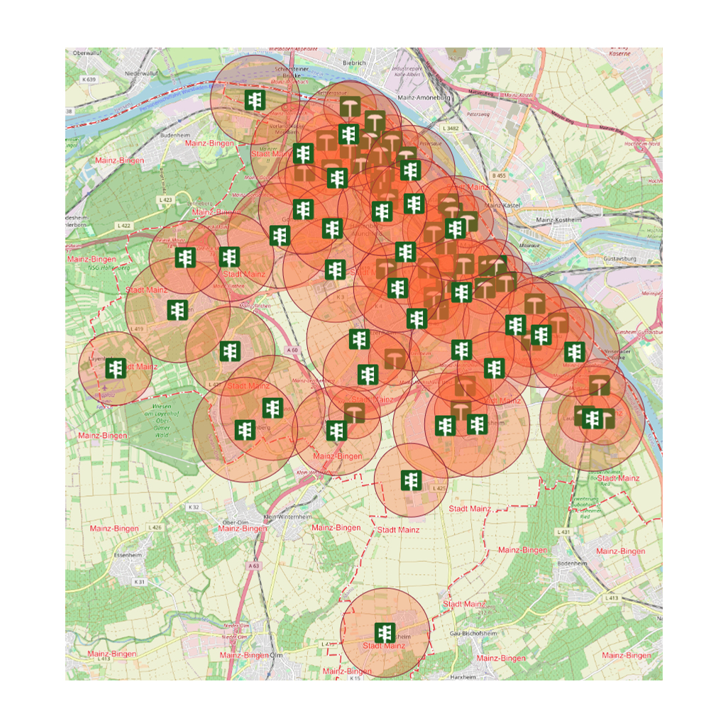Select the tree marker left of the A 60 shield circle at Drais
Viewport: 728px width, 728px height.
tap(231, 351)
